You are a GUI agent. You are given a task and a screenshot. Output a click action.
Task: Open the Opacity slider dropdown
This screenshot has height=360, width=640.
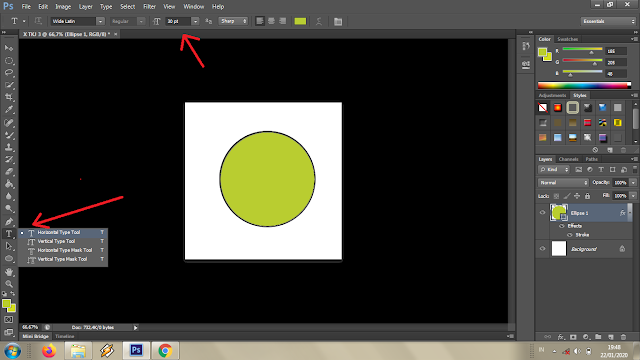(x=633, y=182)
